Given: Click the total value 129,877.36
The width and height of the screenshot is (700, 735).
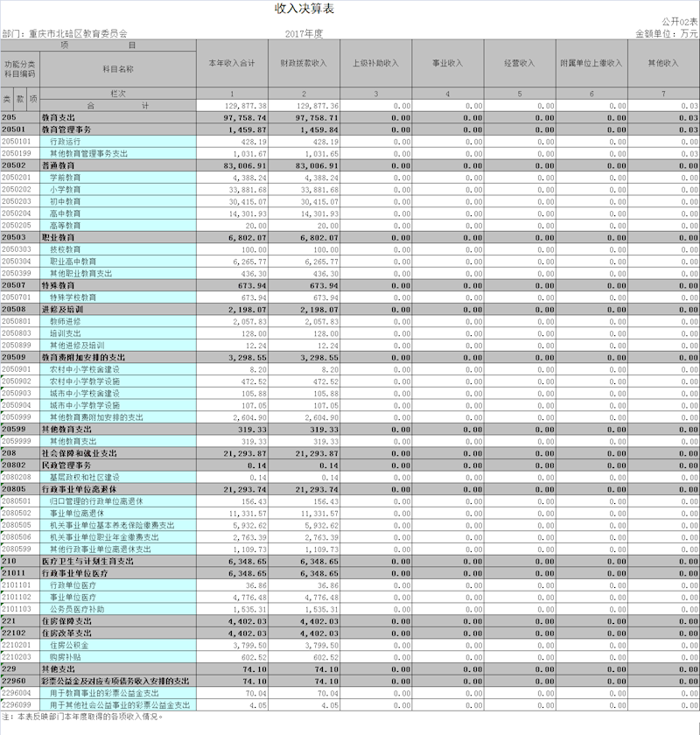Looking at the screenshot, I should 318,106.
